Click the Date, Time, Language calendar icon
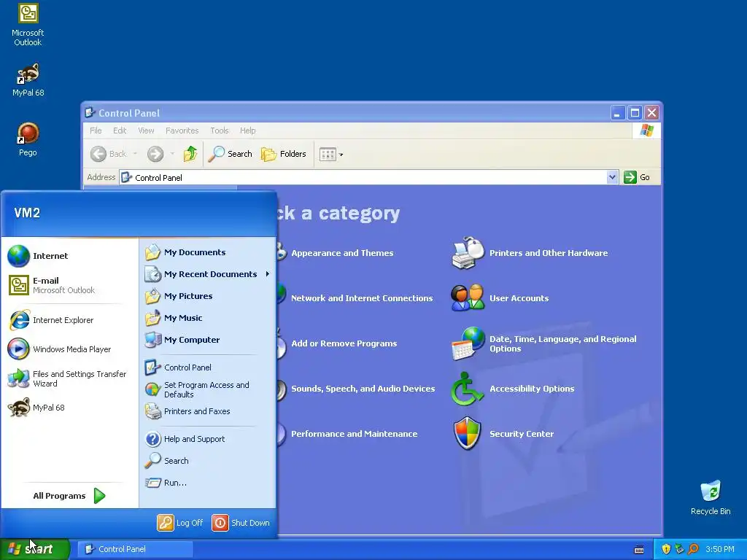Viewport: 747px width, 560px height. coord(468,343)
